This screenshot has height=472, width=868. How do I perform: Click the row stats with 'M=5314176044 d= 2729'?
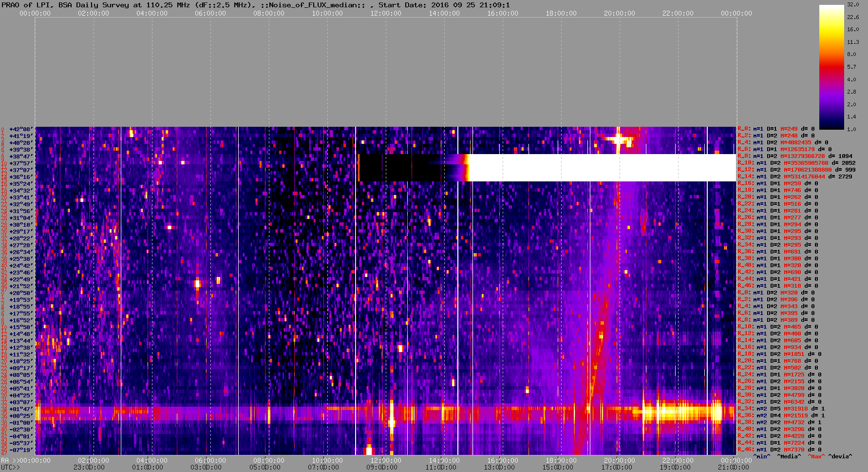click(x=795, y=177)
